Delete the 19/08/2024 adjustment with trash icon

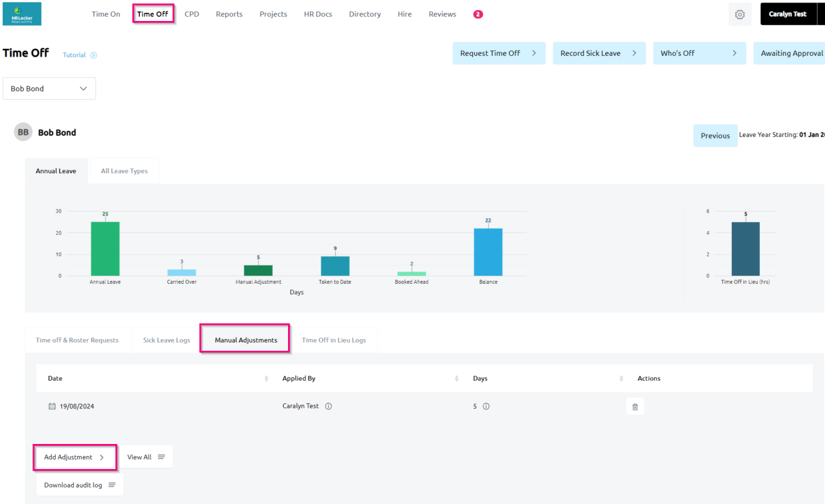pos(635,407)
